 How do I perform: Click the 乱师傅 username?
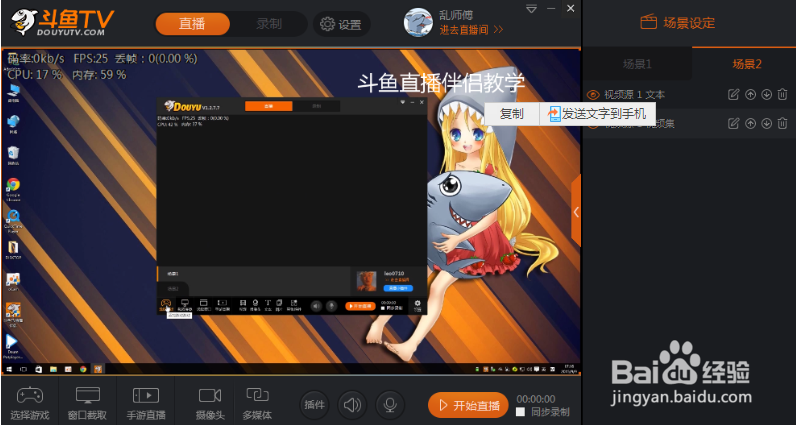[x=455, y=14]
